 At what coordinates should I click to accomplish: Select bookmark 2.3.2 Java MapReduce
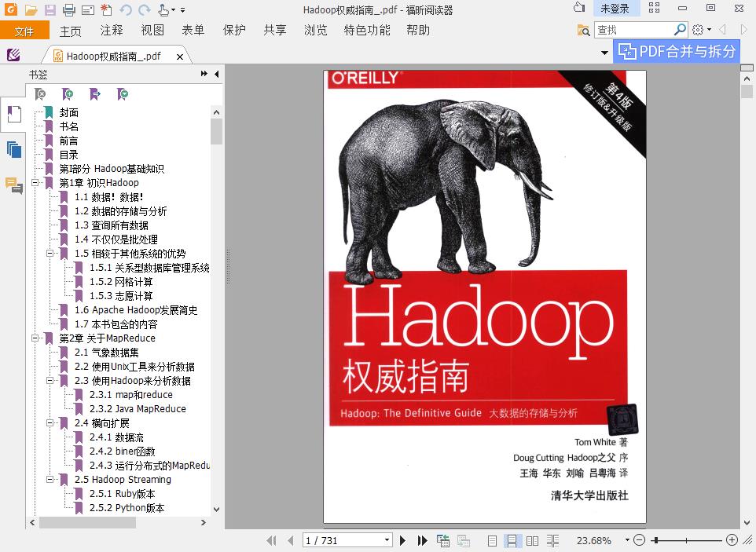pyautogui.click(x=138, y=408)
